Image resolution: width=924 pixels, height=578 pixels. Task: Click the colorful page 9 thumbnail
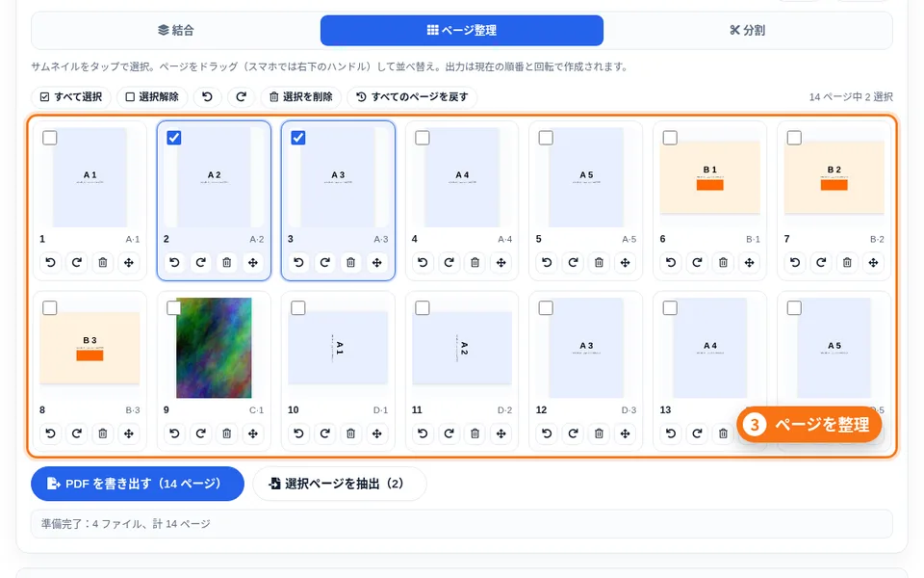214,348
